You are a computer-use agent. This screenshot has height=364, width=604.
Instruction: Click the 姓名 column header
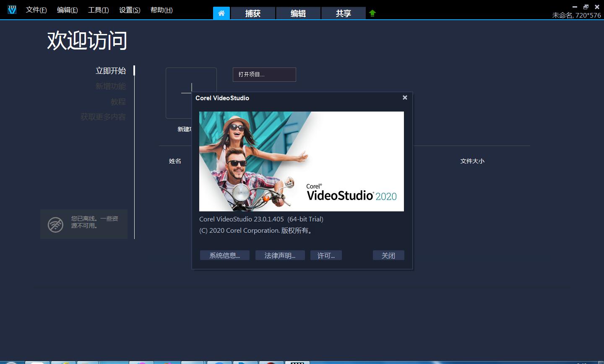point(175,161)
